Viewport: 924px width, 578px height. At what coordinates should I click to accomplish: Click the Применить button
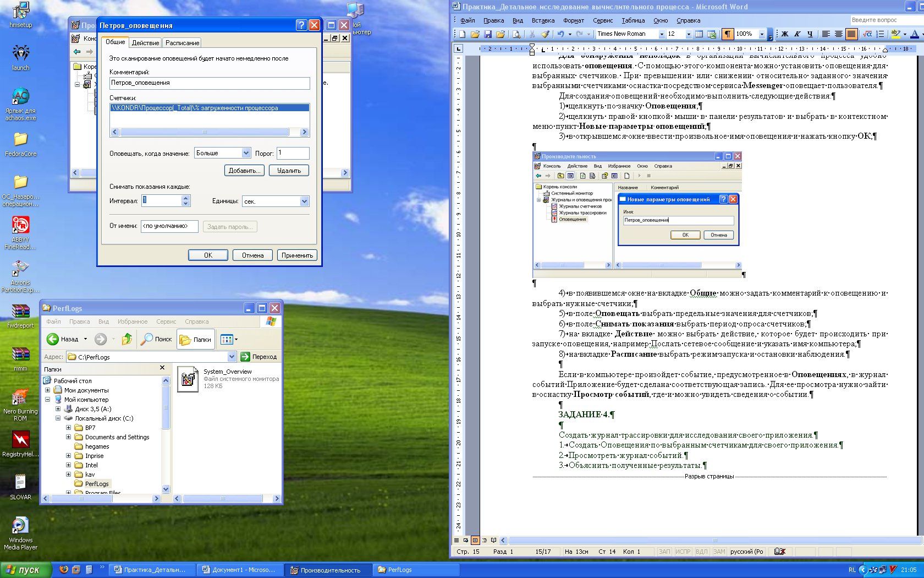[x=297, y=255]
